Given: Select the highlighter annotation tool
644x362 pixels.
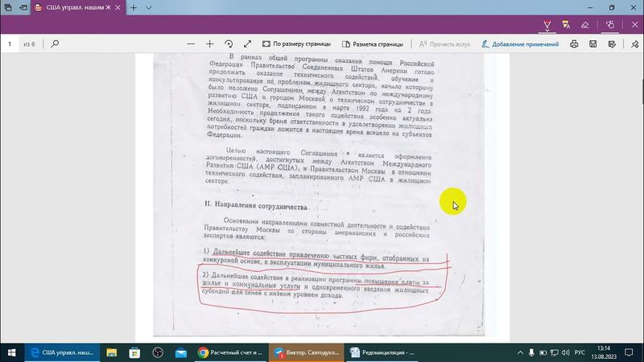Looking at the screenshot, I should click(x=566, y=25).
